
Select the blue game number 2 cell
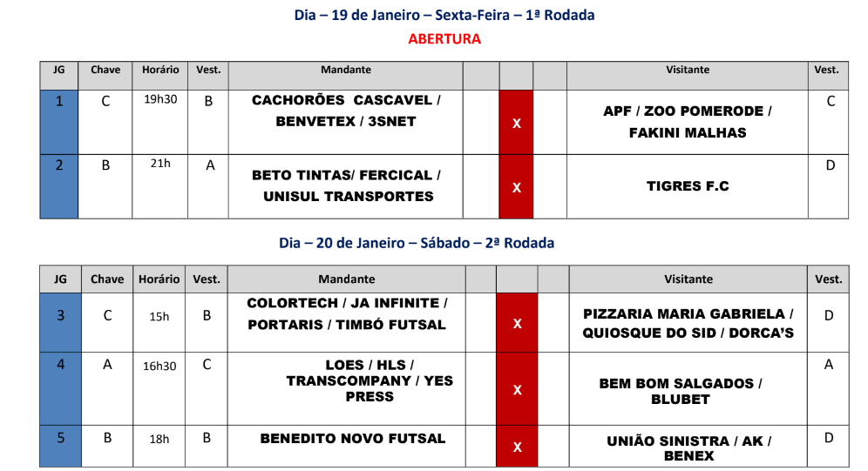pyautogui.click(x=59, y=186)
